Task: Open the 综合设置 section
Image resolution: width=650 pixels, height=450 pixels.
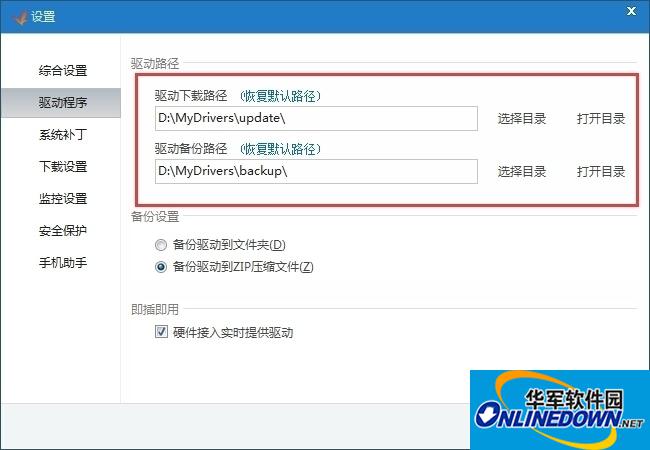Action: 63,70
